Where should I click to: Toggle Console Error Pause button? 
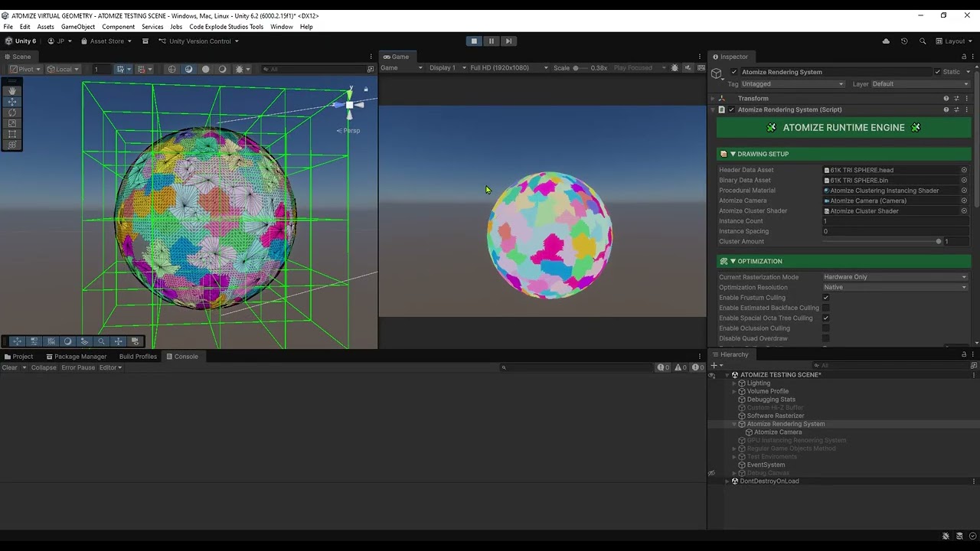click(x=78, y=367)
